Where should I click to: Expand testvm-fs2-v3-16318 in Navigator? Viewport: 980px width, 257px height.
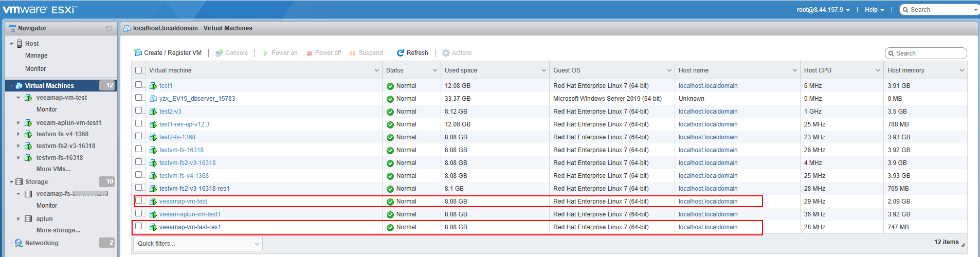tap(19, 146)
